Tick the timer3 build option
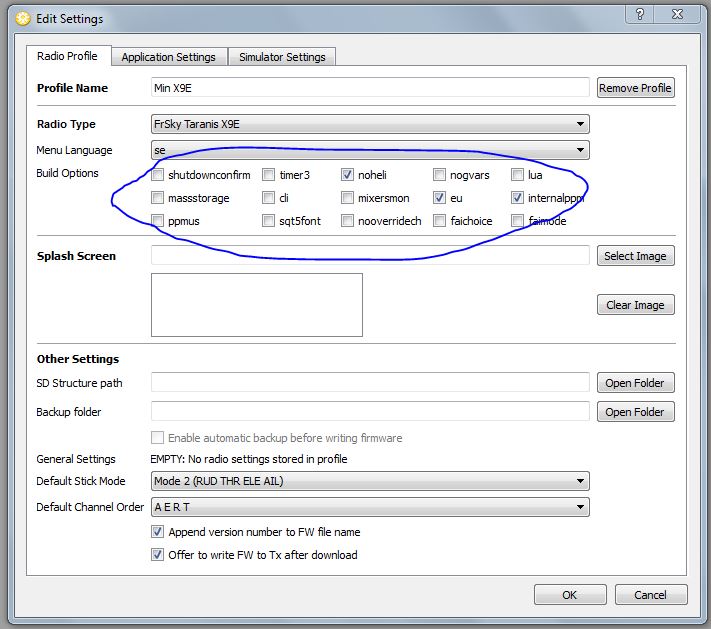Image resolution: width=711 pixels, height=629 pixels. click(x=268, y=175)
